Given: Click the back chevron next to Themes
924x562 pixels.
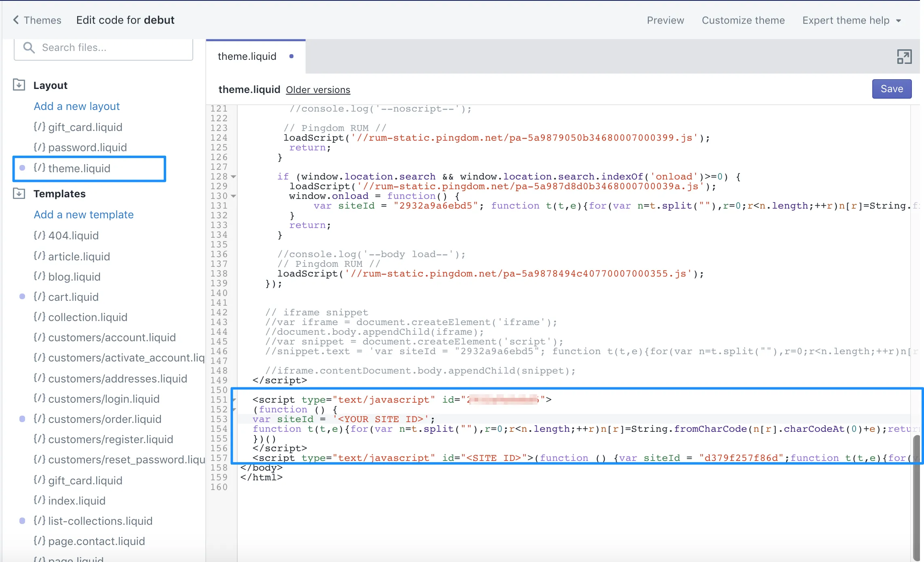Looking at the screenshot, I should click(x=16, y=20).
